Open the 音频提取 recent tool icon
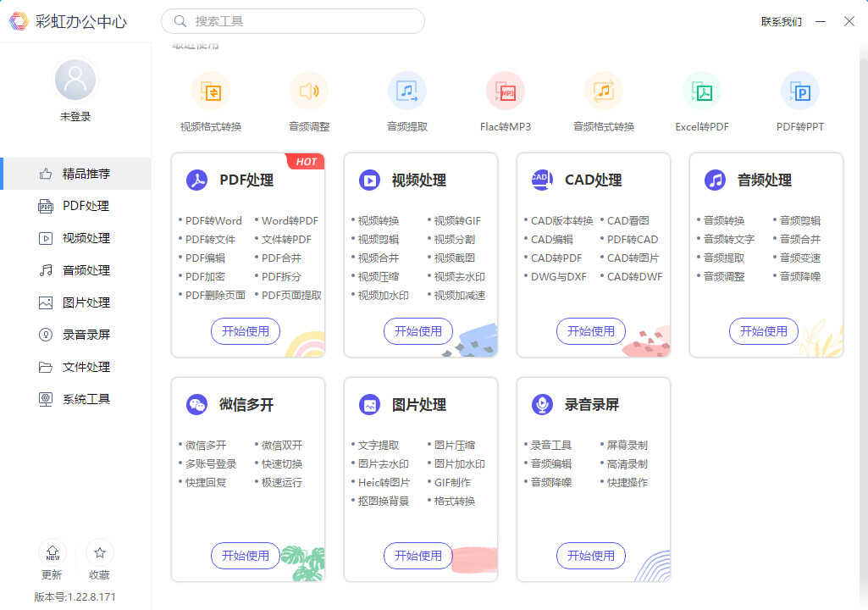 click(x=407, y=91)
